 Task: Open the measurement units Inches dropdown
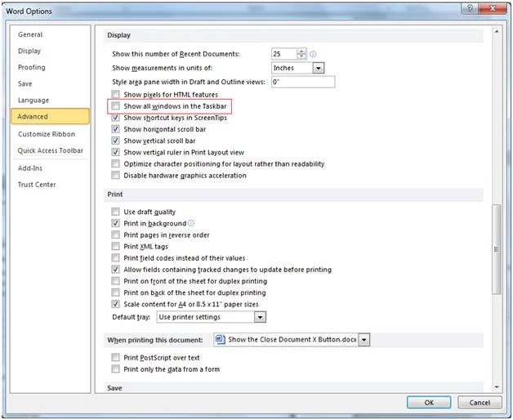[318, 68]
